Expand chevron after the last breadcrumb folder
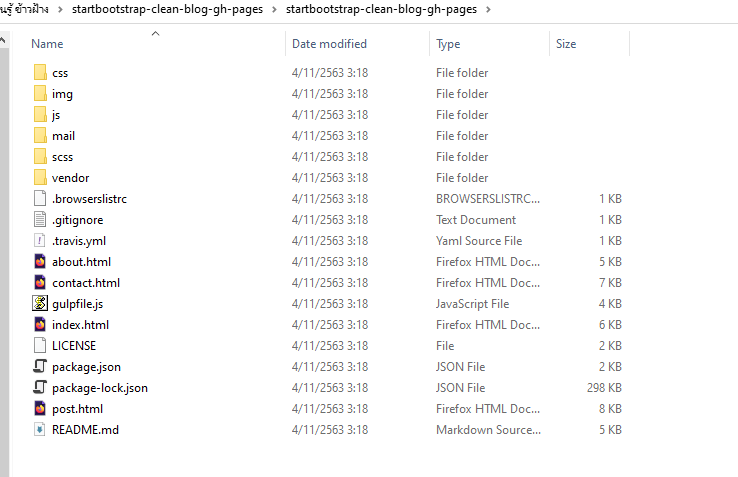The width and height of the screenshot is (738, 477). click(x=488, y=9)
